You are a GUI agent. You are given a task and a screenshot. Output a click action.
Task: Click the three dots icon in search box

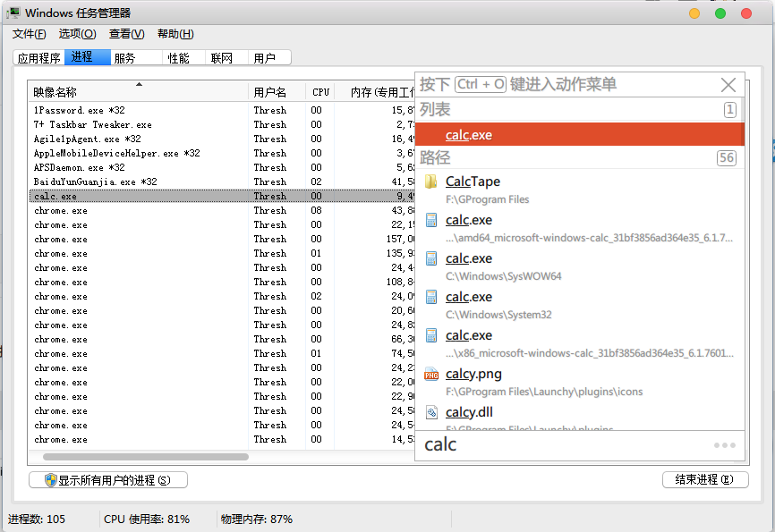[x=724, y=445]
